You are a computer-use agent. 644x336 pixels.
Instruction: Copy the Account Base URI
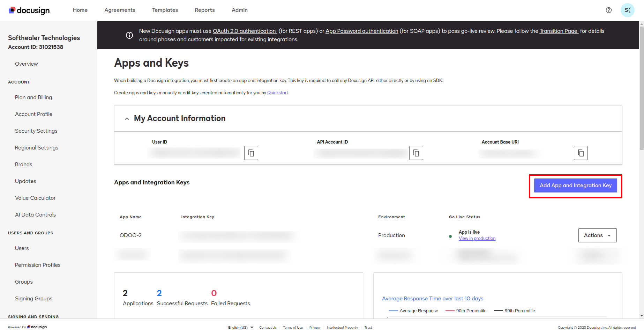[581, 153]
